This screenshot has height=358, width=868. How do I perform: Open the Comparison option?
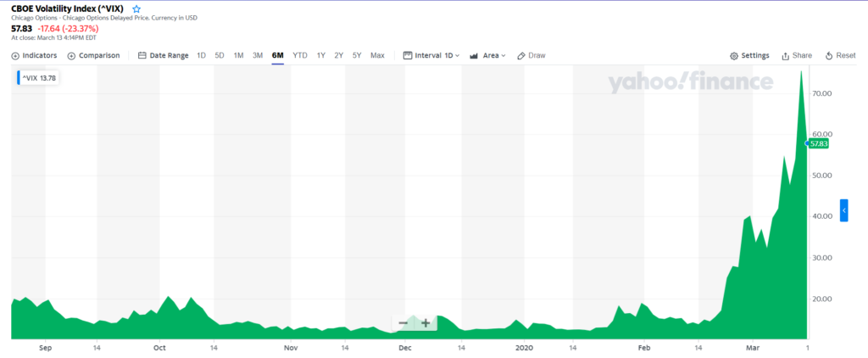tap(93, 55)
